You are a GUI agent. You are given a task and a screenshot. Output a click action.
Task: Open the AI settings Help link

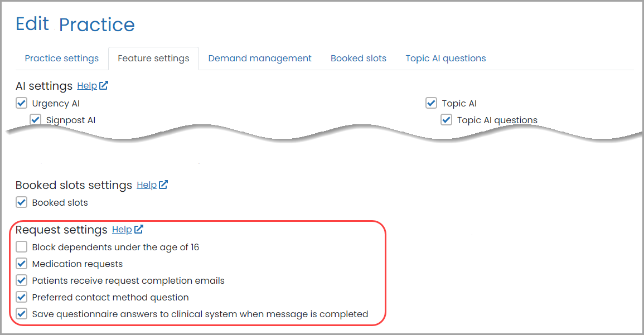(87, 85)
